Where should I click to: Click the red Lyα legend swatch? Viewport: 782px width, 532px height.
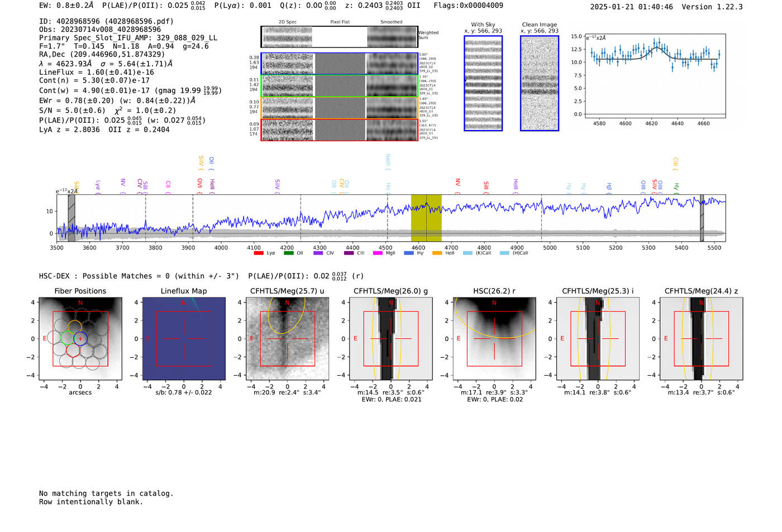tap(259, 253)
